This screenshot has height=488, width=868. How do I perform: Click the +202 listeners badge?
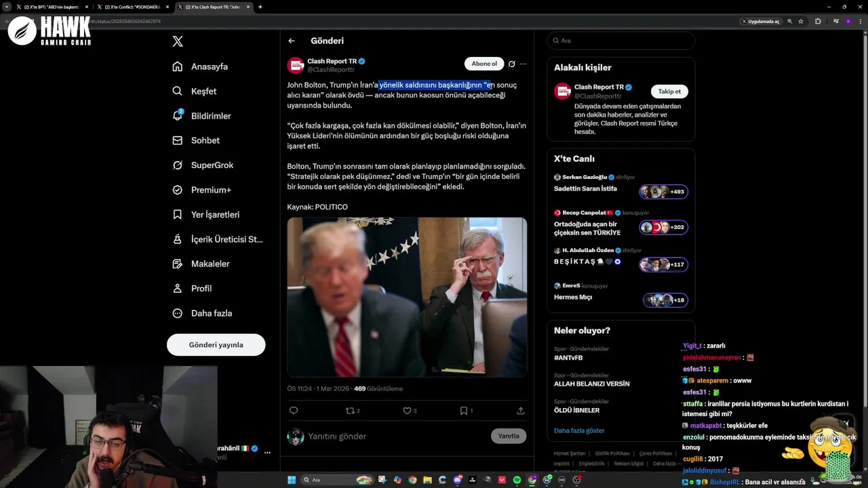tap(664, 227)
